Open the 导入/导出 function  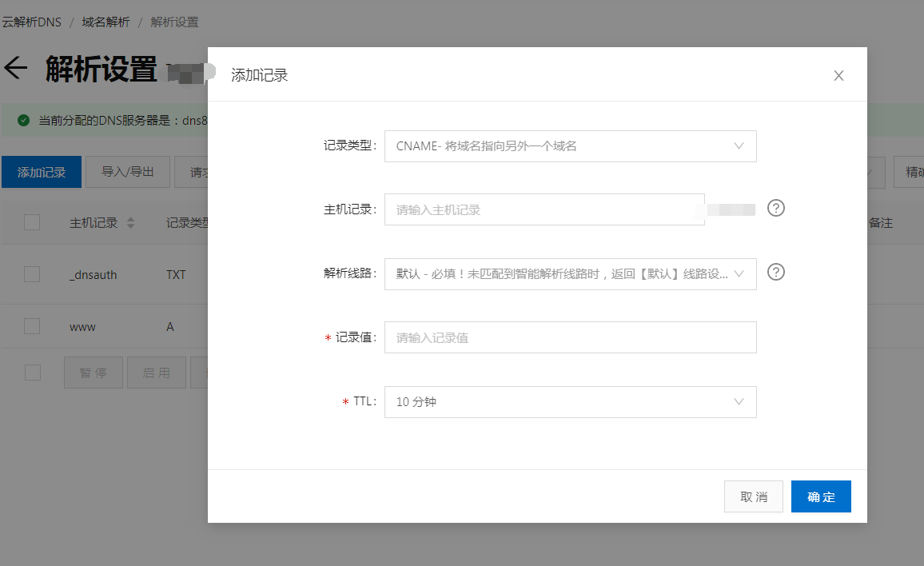coord(127,172)
